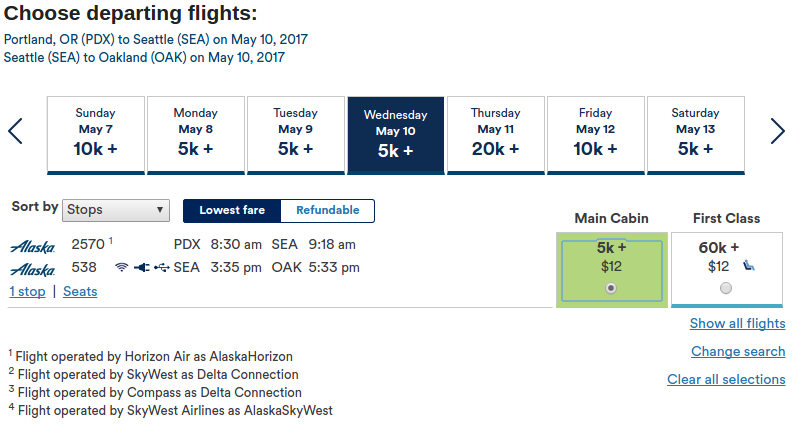The image size is (796, 426).
Task: Open the Seats link
Action: click(80, 291)
